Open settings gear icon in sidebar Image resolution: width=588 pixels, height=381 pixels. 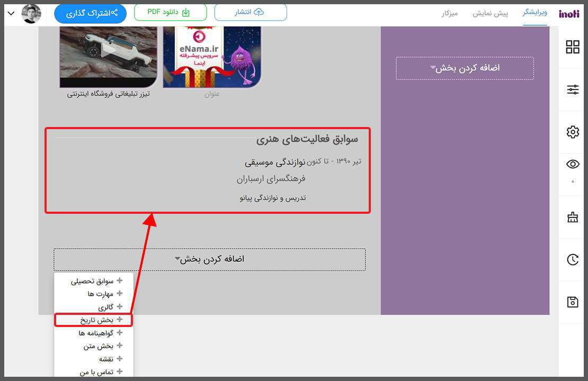[573, 132]
